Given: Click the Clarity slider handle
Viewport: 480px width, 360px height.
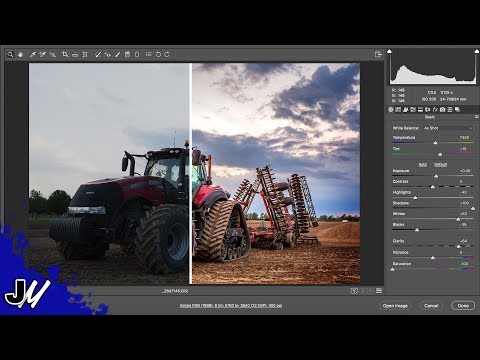Looking at the screenshot, I should [x=459, y=246].
